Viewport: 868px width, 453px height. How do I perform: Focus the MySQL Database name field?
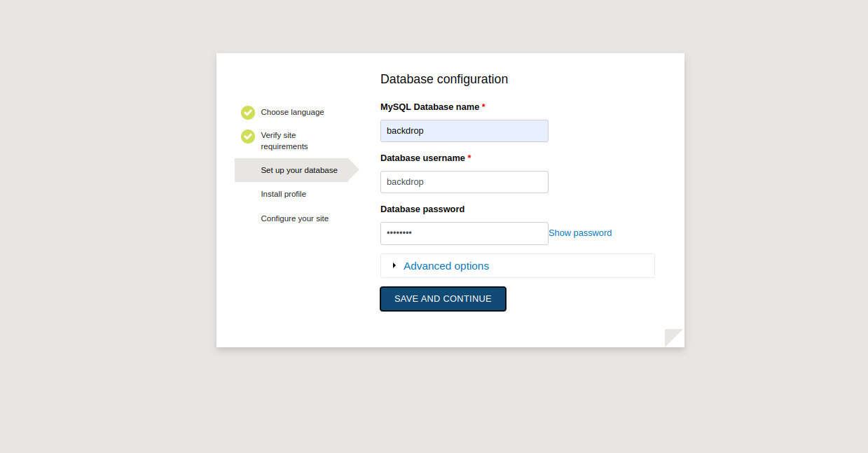point(464,131)
